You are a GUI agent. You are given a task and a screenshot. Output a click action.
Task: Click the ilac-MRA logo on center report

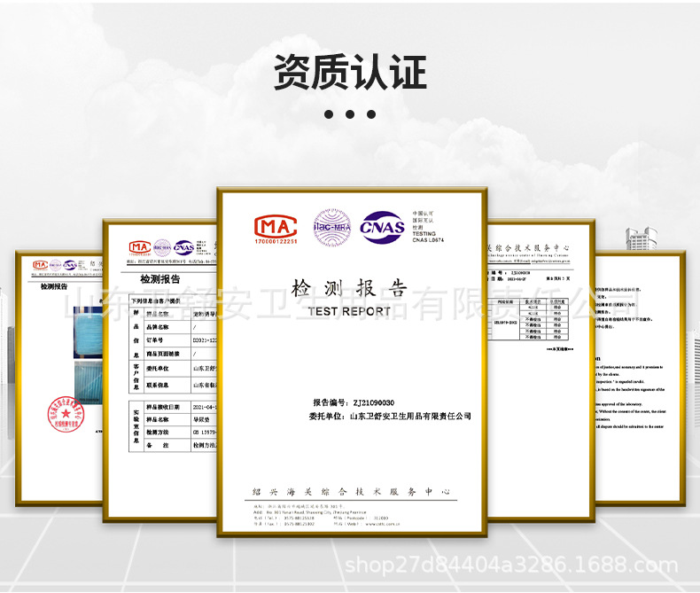pyautogui.click(x=331, y=227)
